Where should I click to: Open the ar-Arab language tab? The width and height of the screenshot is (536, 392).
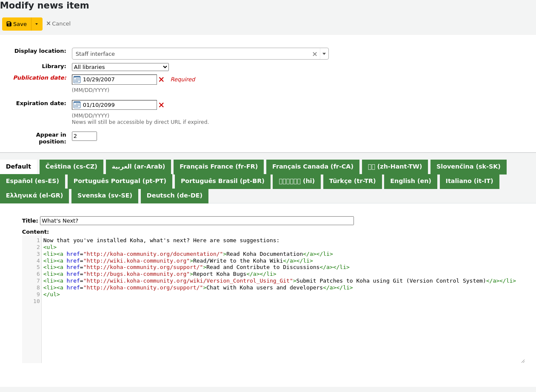(138, 167)
